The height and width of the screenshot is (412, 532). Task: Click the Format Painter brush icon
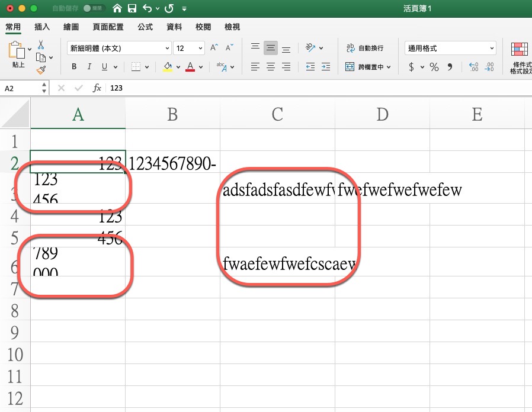tap(41, 70)
